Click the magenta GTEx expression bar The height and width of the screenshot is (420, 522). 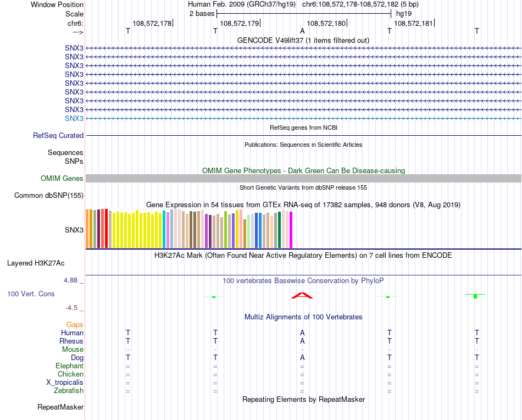[x=291, y=230]
